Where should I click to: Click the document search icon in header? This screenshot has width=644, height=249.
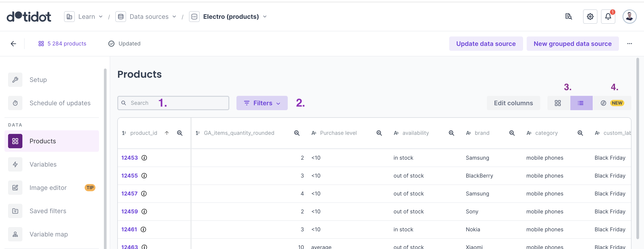[x=569, y=17]
